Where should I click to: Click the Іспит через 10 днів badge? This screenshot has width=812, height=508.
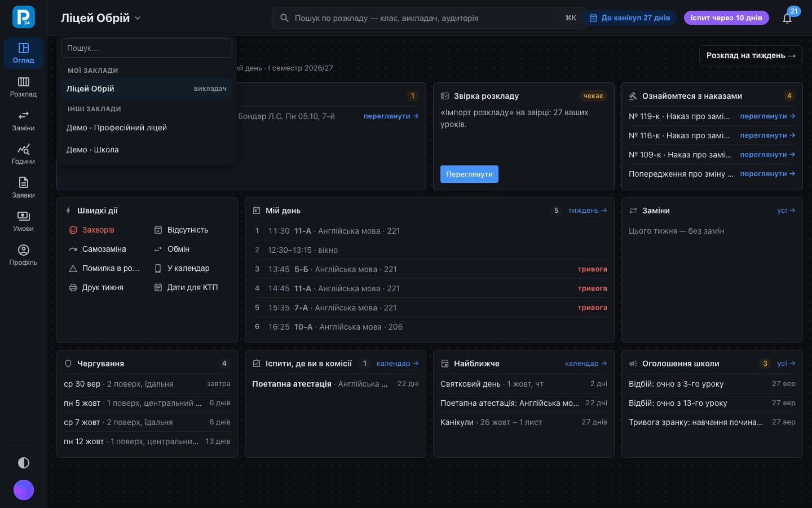click(x=726, y=17)
